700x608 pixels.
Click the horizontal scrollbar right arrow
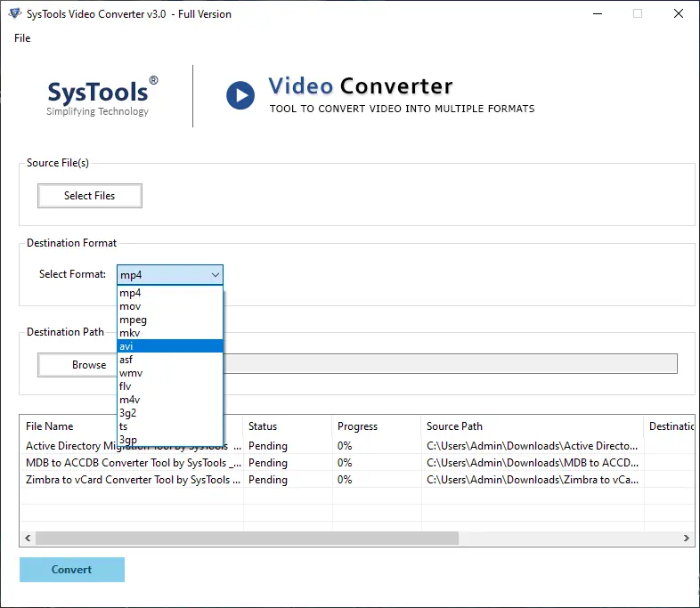(x=687, y=539)
